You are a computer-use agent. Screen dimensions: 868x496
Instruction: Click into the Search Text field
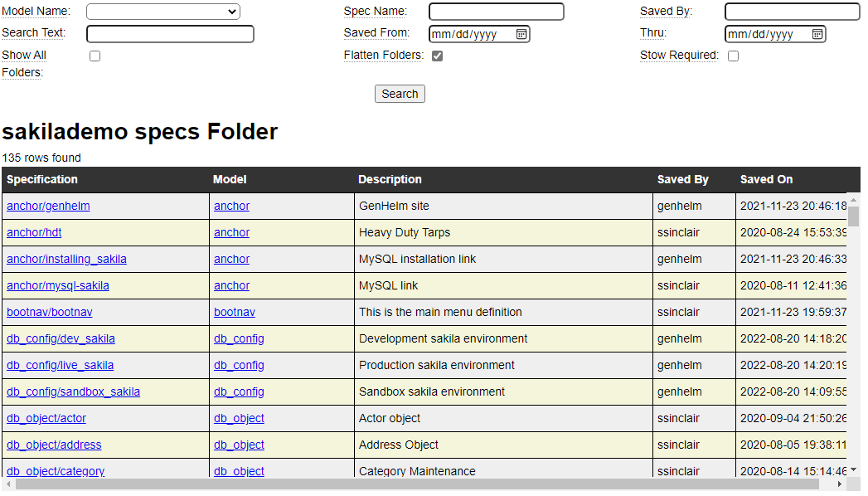coord(170,34)
